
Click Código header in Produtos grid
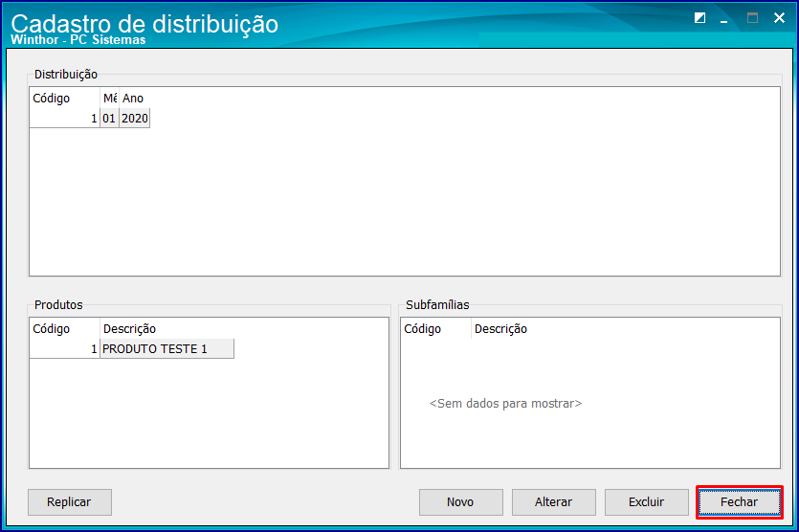click(65, 329)
